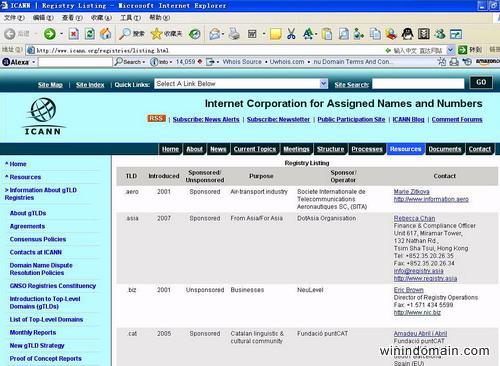Open the http://www.nic.biz link
The width and height of the screenshot is (500, 366).
click(x=417, y=313)
